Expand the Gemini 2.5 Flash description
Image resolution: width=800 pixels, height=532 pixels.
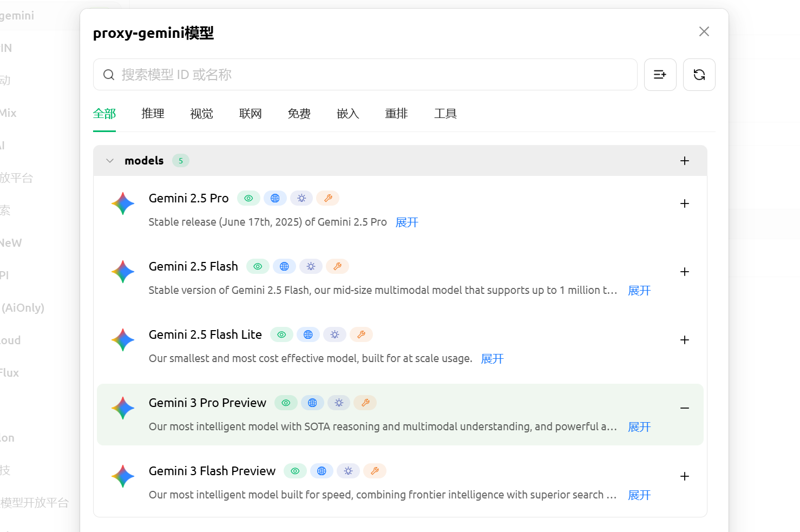tap(639, 291)
